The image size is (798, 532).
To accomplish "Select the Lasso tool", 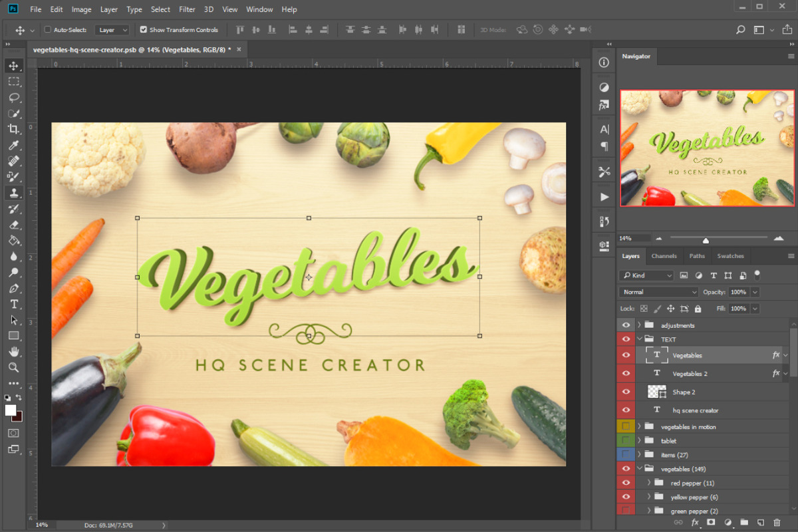I will [13, 97].
